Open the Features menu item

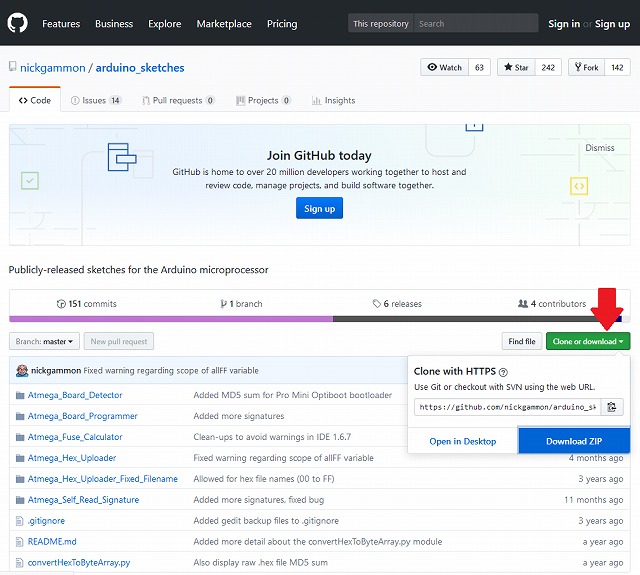[x=61, y=24]
